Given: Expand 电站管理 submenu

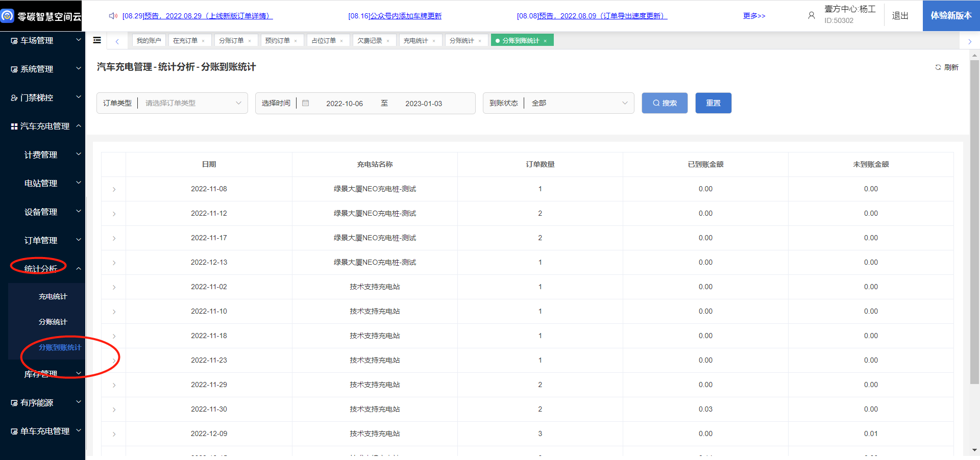Looking at the screenshot, I should [x=42, y=183].
